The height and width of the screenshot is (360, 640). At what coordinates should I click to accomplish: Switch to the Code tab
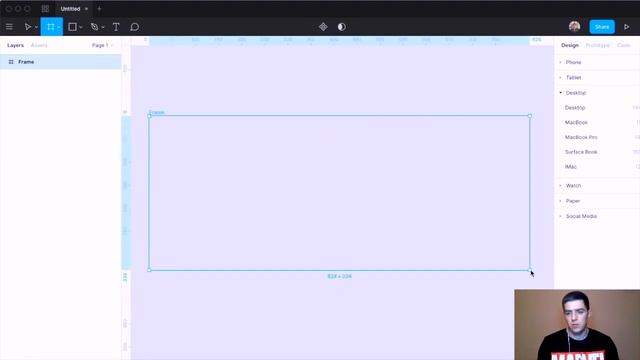pos(624,45)
